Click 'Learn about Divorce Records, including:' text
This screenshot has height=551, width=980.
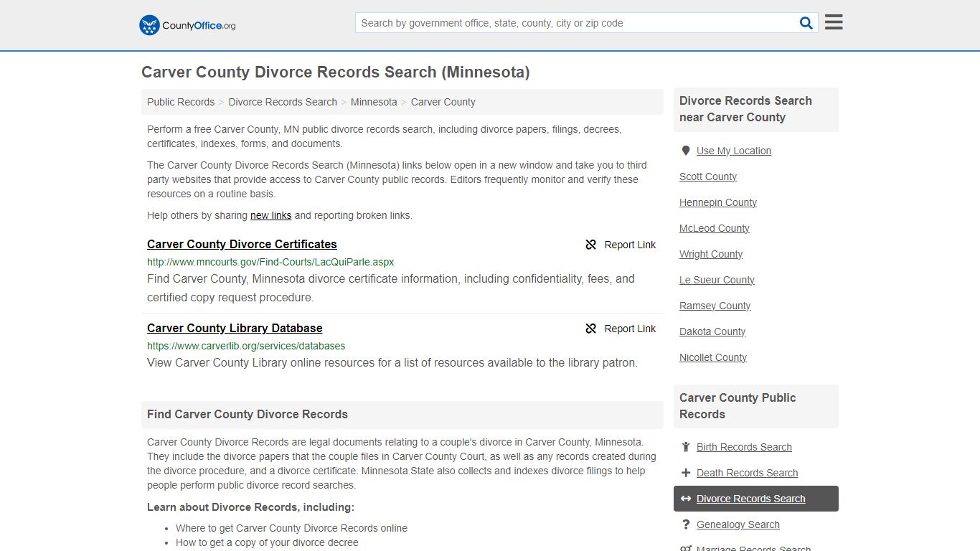click(x=250, y=507)
